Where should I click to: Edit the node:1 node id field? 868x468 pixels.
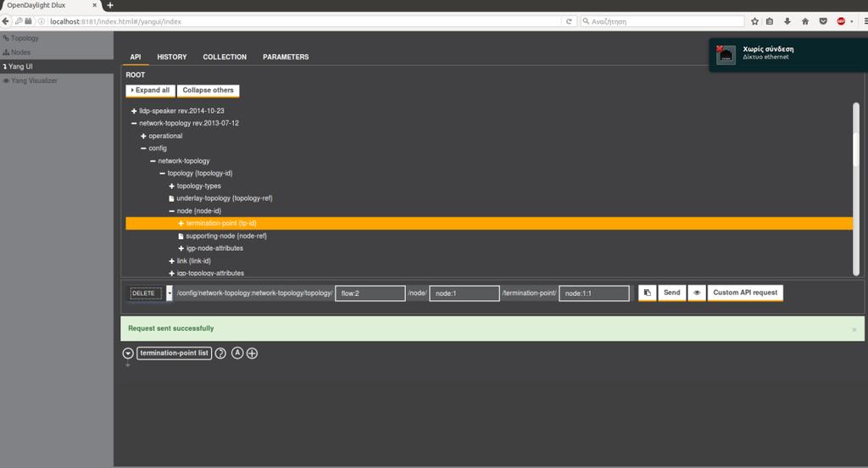(464, 293)
